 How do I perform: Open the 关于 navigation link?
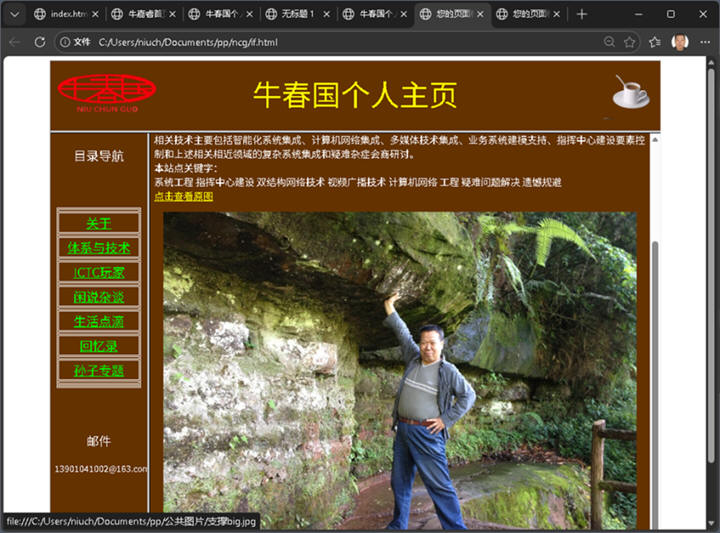(99, 224)
